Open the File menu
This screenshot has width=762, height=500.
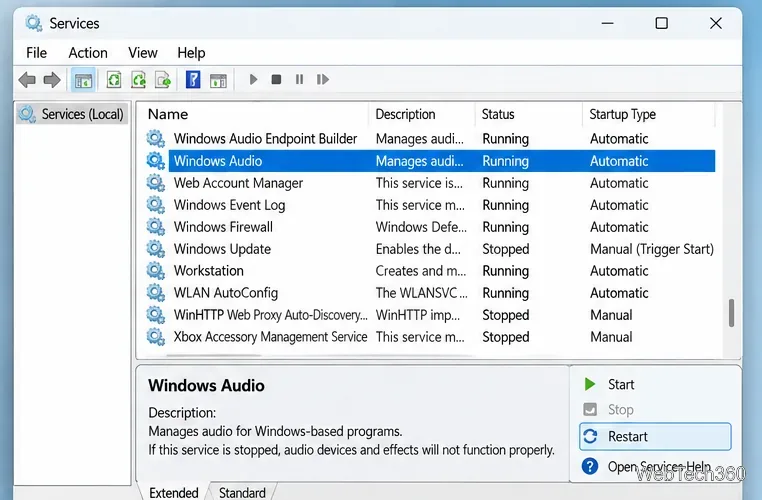[36, 52]
